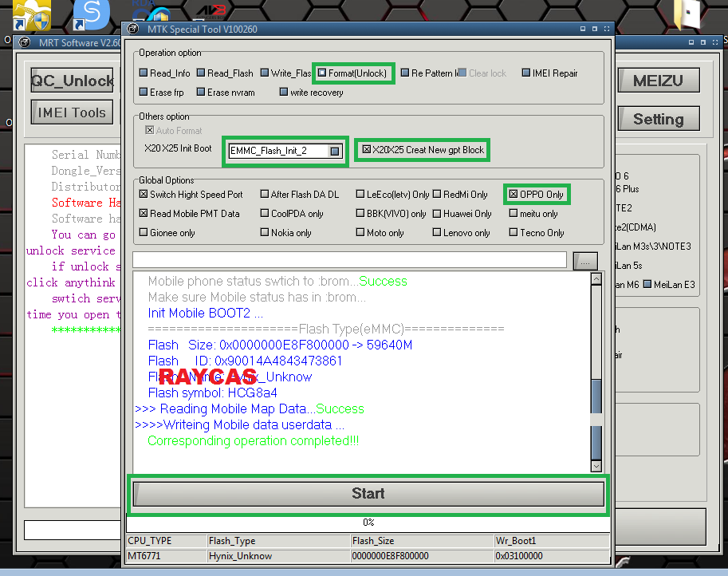
Task: Enable the Erase frp checkbox
Action: click(x=144, y=92)
